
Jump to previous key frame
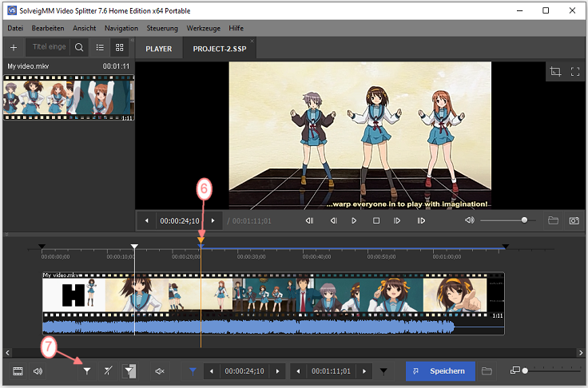(309, 221)
